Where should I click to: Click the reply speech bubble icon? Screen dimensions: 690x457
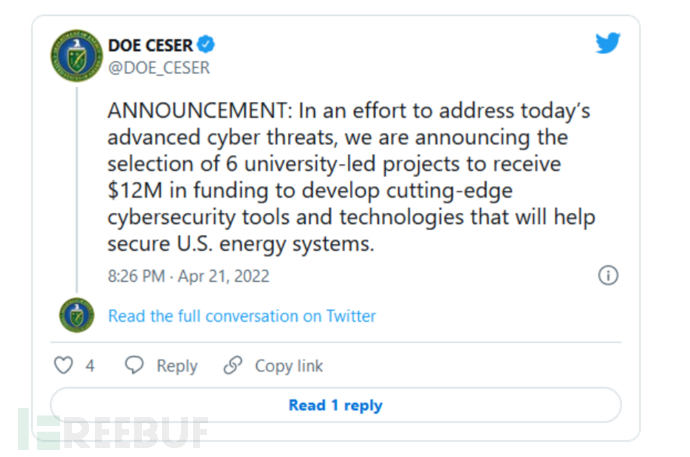coord(134,366)
